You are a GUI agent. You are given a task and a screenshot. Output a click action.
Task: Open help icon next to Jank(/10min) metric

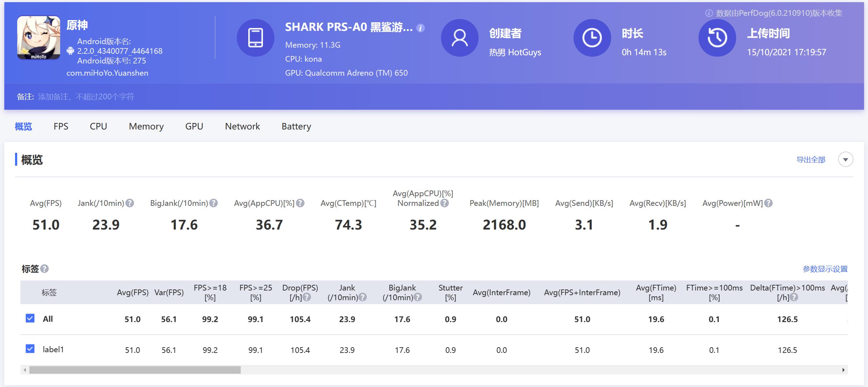130,203
